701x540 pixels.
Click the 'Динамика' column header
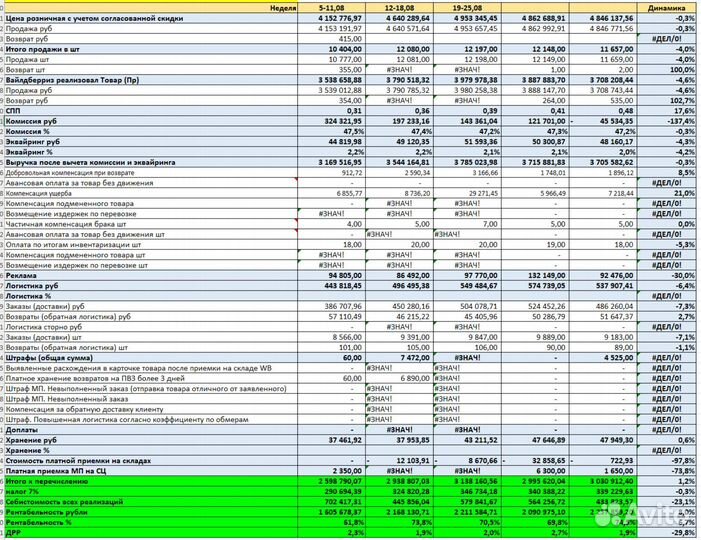point(666,7)
